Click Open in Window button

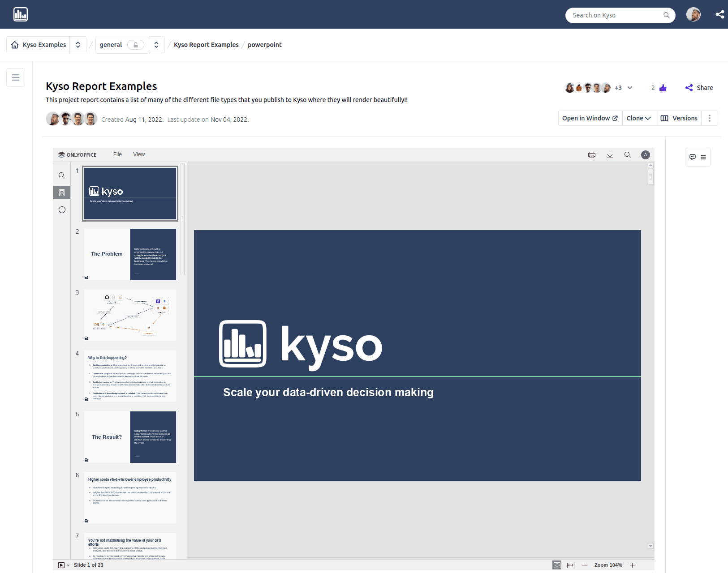590,118
